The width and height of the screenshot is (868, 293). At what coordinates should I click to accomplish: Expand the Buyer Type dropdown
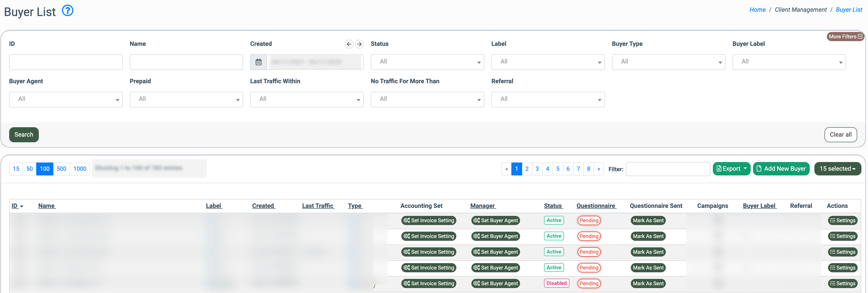668,62
